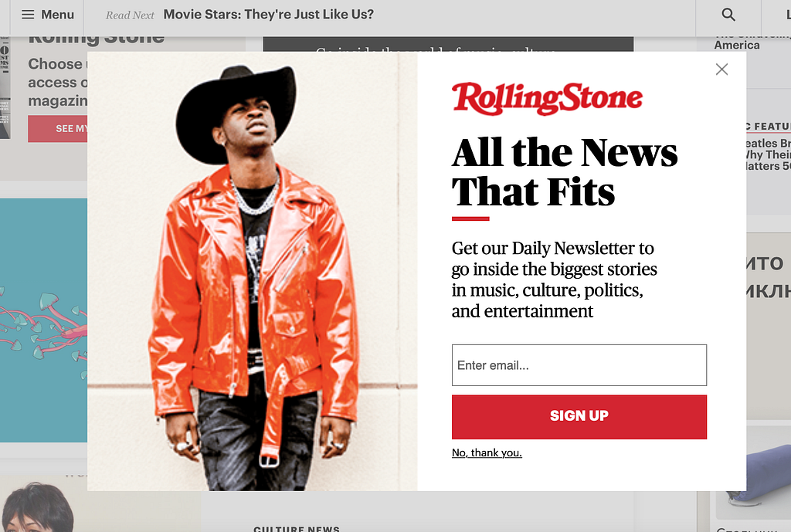Open Movie Stars: They're Just Like Us? article
Image resolution: width=791 pixels, height=532 pixels.
click(268, 15)
